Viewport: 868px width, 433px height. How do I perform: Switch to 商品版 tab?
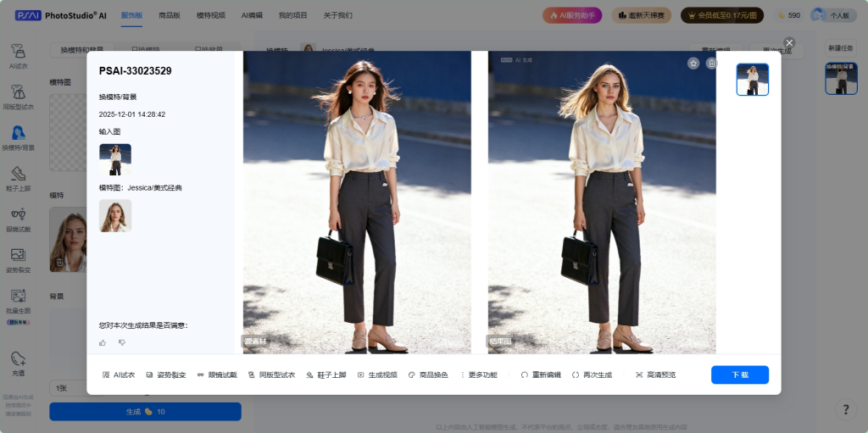click(x=170, y=15)
